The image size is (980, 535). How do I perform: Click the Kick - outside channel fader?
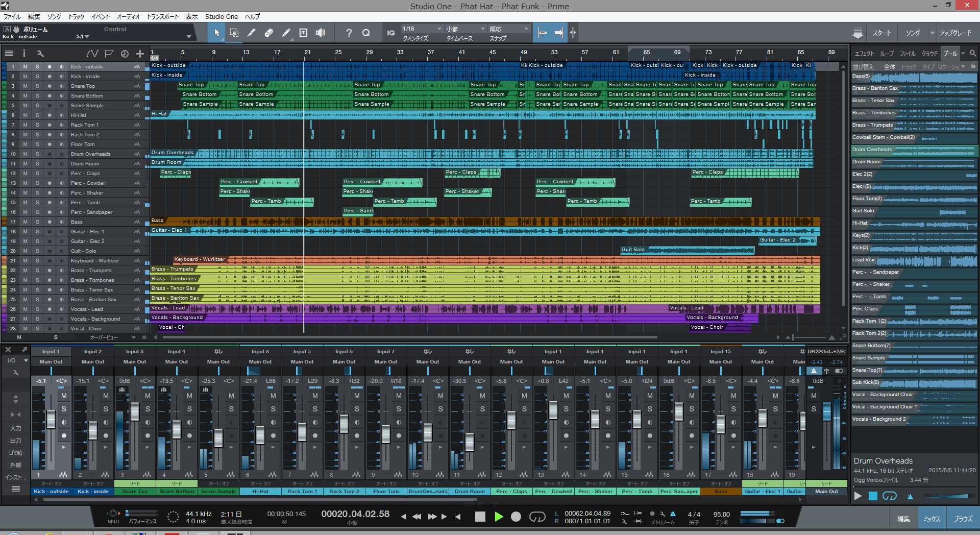coord(51,419)
